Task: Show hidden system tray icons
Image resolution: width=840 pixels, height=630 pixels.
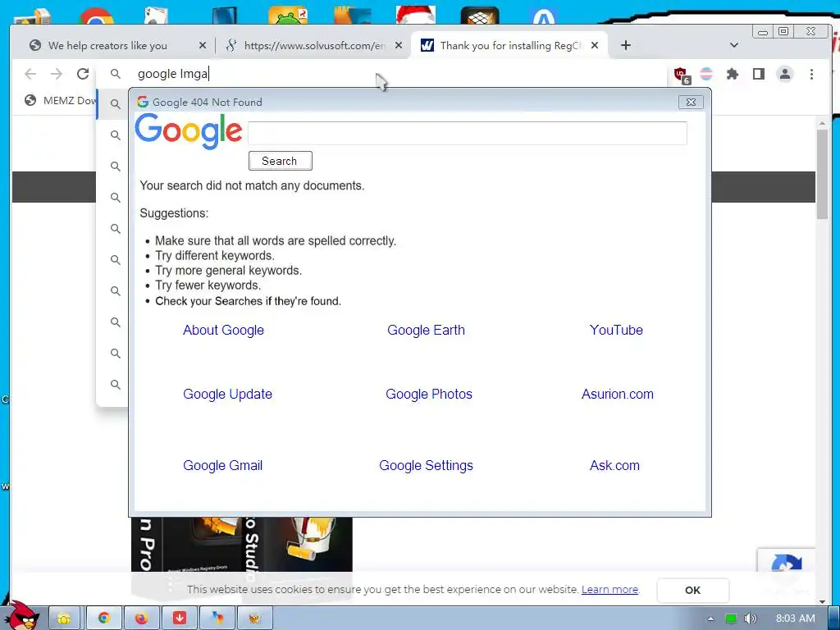Action: (x=710, y=619)
